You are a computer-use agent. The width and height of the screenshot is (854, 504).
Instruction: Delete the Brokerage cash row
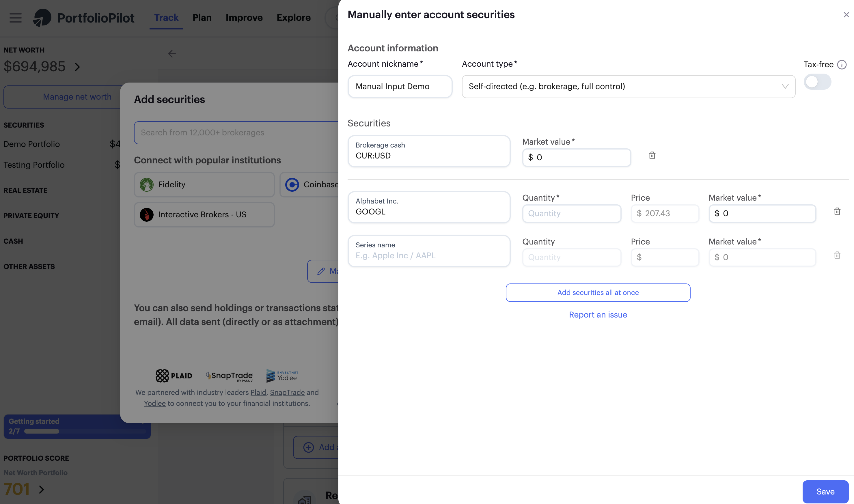click(652, 155)
